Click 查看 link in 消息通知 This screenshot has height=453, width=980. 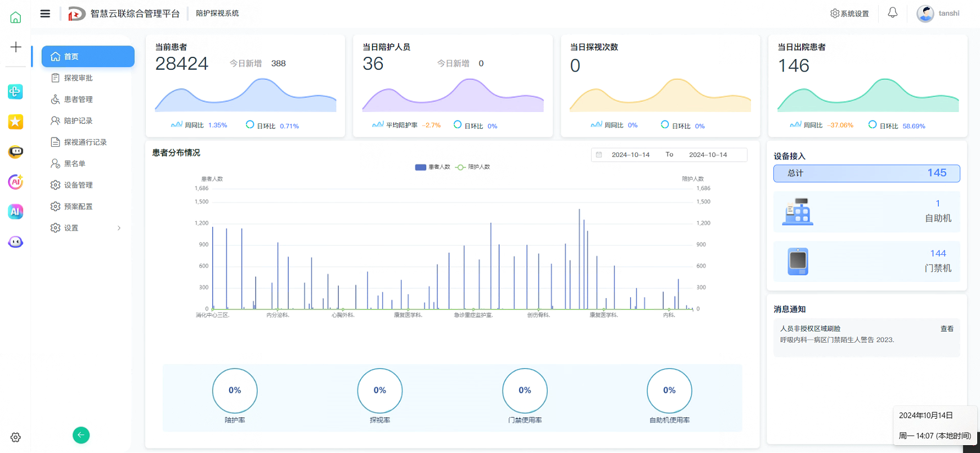coord(947,329)
